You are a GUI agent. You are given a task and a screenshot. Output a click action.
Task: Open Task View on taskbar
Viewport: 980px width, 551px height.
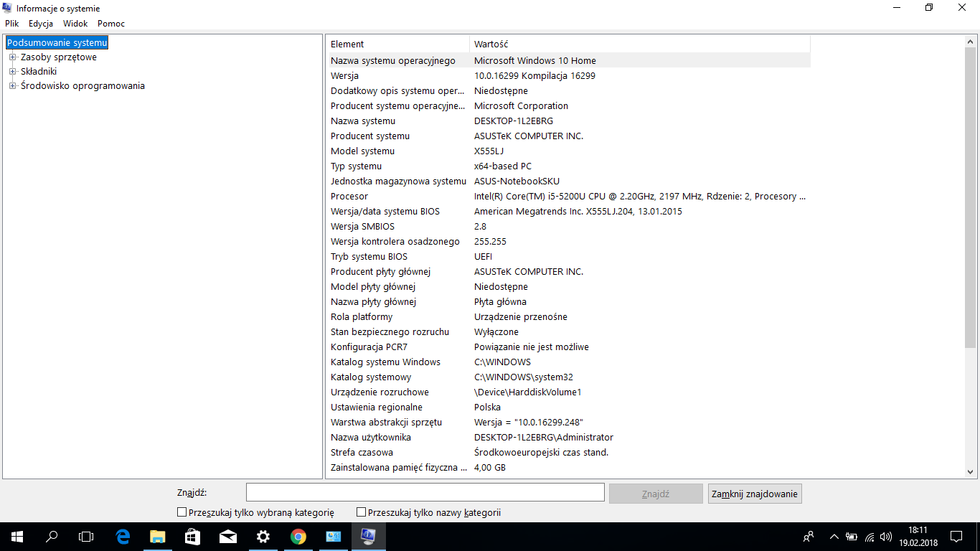coord(86,536)
